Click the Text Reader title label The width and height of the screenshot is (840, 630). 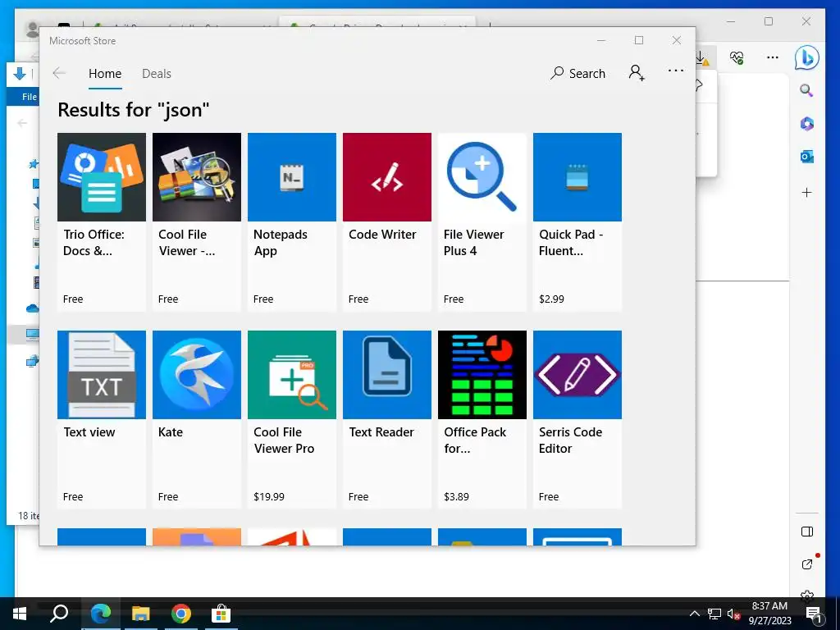coord(381,431)
